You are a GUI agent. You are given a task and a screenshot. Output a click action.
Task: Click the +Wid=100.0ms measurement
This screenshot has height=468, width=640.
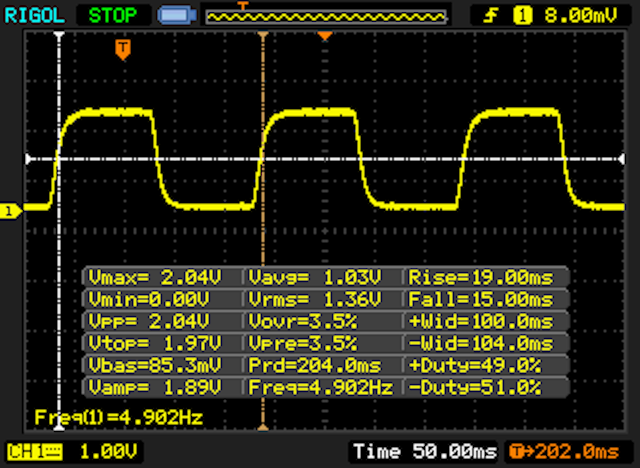(481, 322)
